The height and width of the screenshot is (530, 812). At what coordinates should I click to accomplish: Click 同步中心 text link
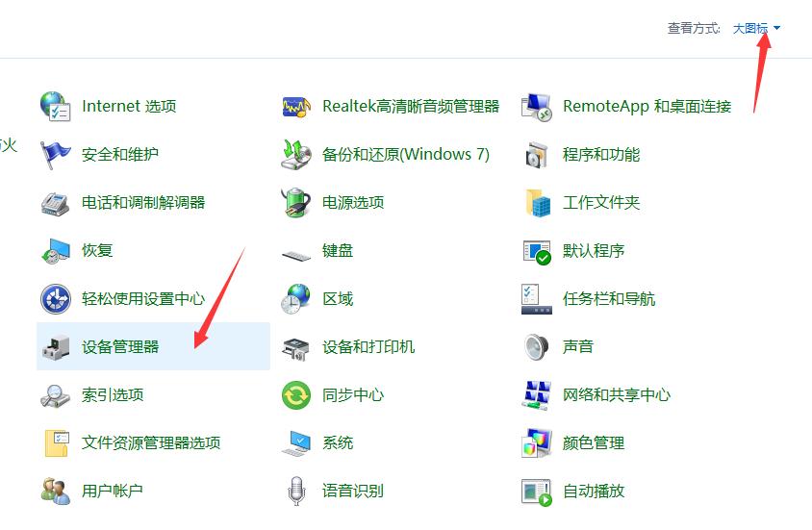[353, 395]
